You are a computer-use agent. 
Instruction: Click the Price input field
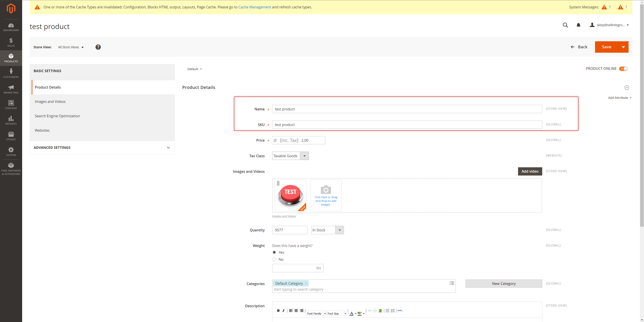pos(299,140)
